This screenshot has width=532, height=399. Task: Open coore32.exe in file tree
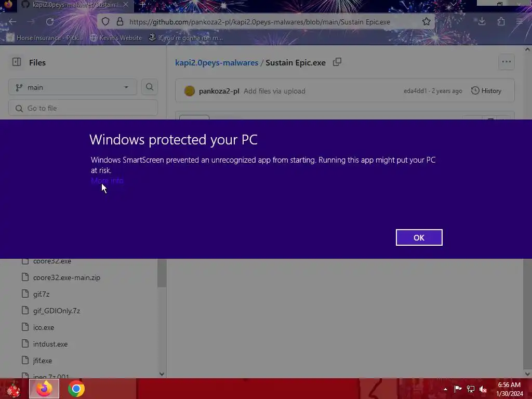click(x=52, y=261)
